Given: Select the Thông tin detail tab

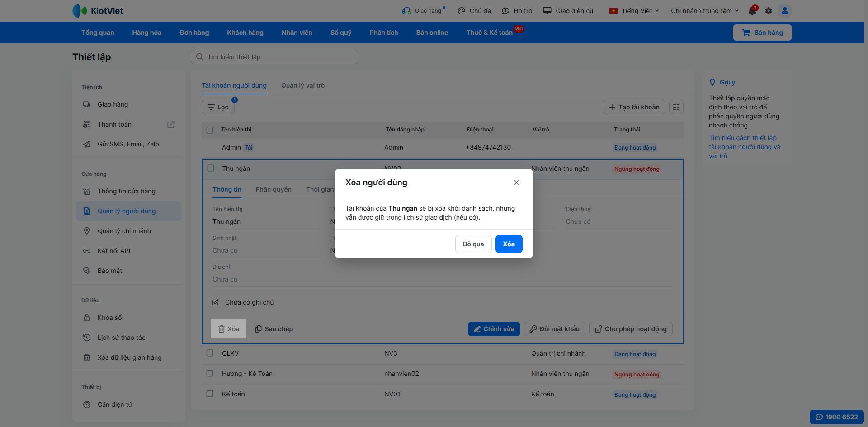Looking at the screenshot, I should coord(227,189).
